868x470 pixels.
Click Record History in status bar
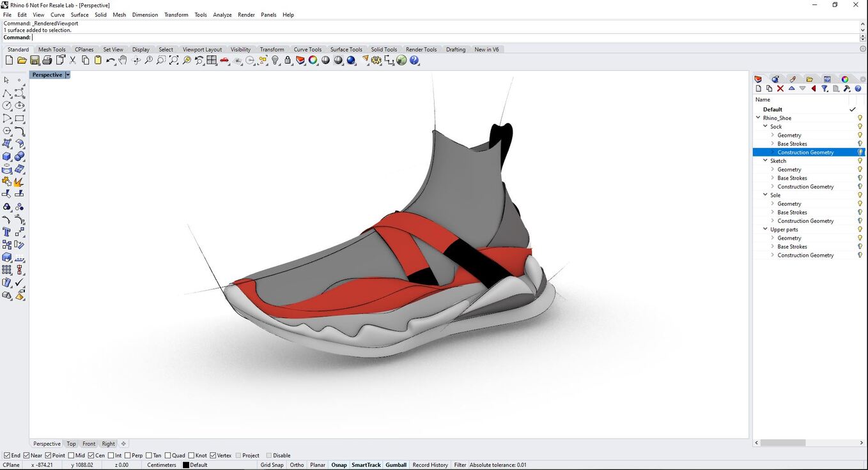430,465
